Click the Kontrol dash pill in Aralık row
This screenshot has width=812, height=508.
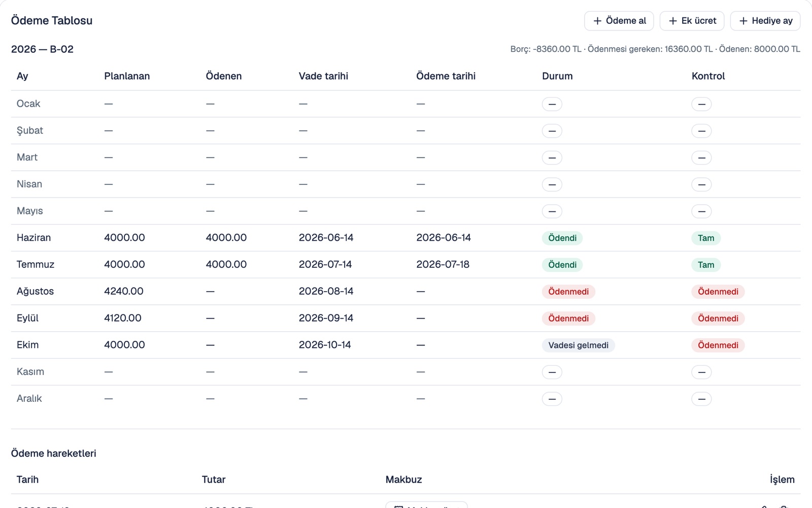coord(701,399)
